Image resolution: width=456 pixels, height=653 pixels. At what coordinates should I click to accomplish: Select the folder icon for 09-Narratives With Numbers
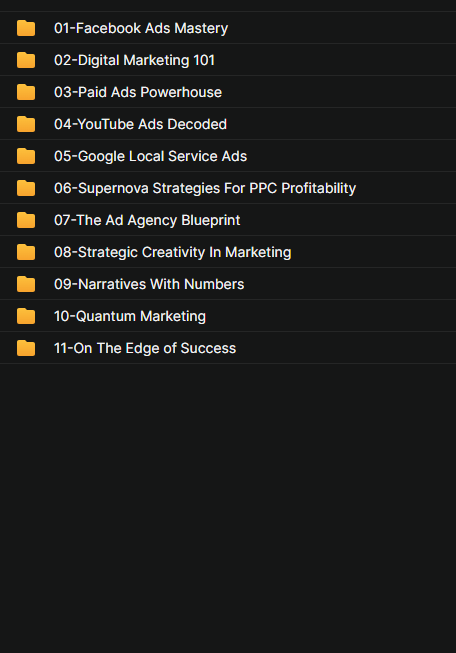pyautogui.click(x=26, y=284)
